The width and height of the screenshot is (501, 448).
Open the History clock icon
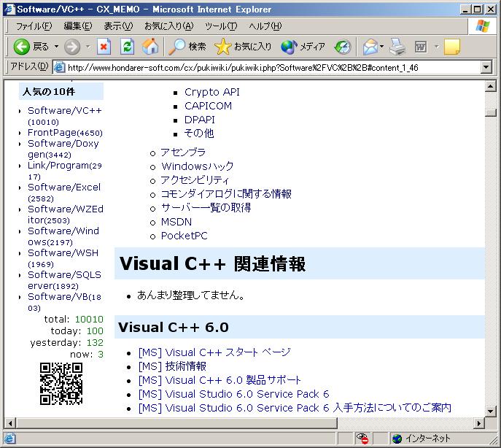click(x=343, y=47)
